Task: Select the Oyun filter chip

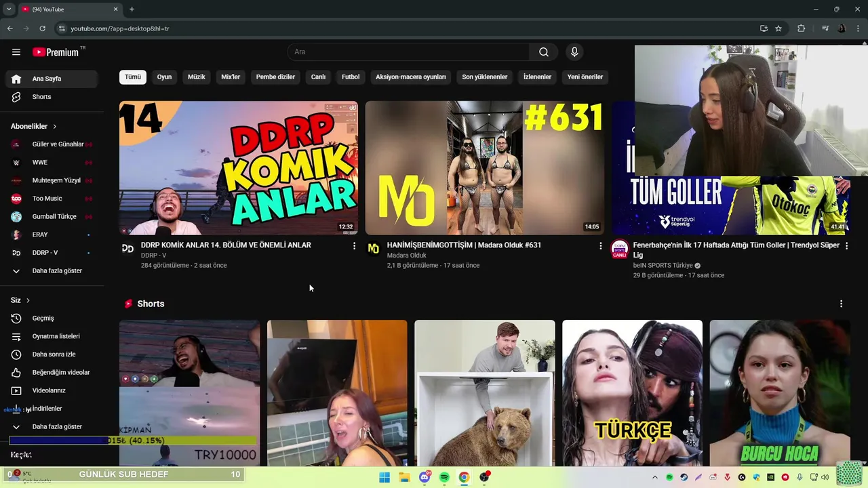Action: coord(164,77)
